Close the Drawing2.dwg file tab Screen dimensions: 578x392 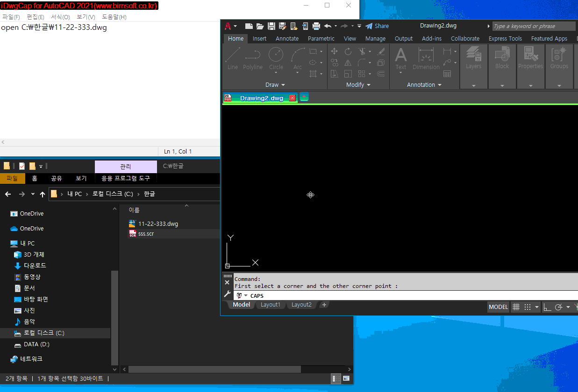(x=293, y=98)
